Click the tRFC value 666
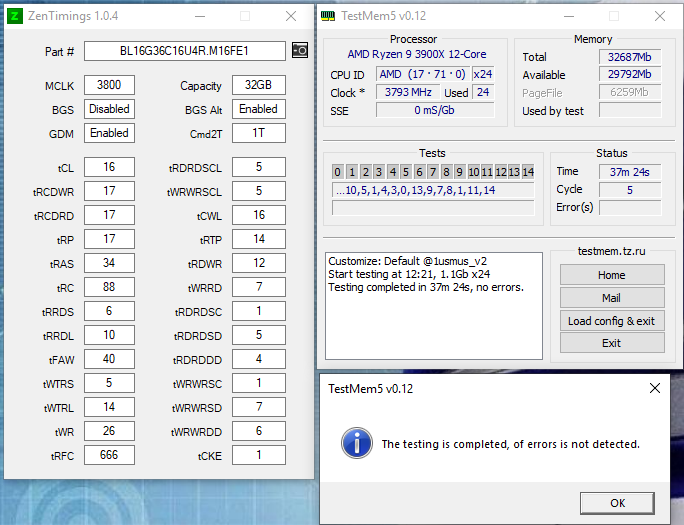The image size is (684, 525). [109, 455]
